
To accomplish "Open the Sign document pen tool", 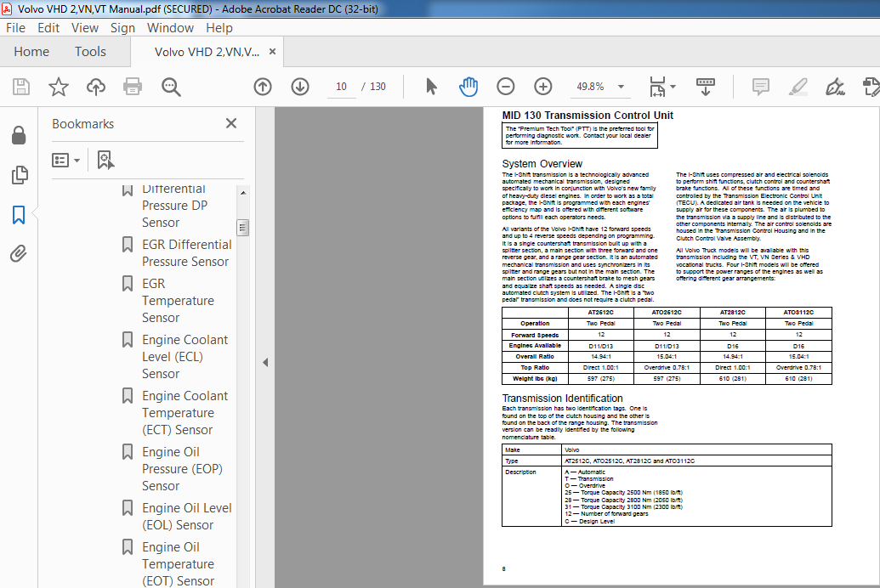I will [x=835, y=87].
